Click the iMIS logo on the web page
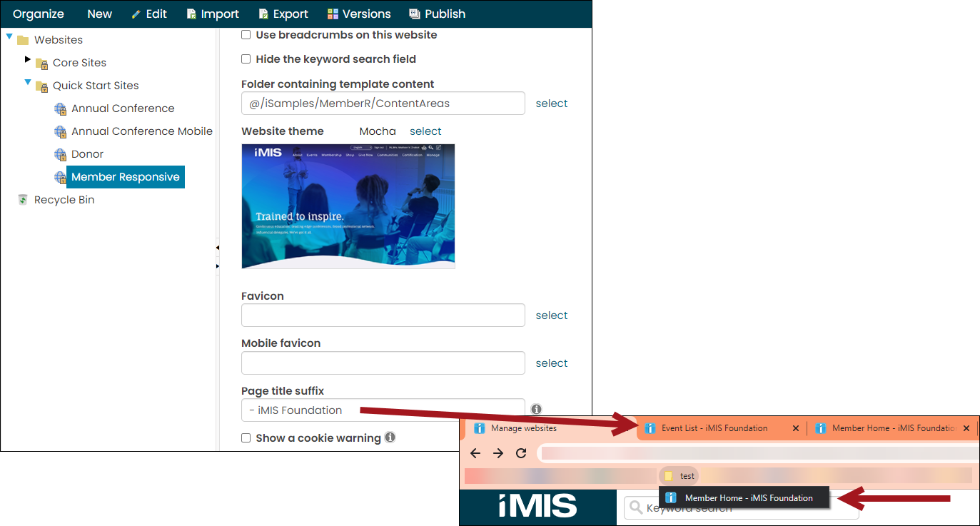 coord(537,506)
